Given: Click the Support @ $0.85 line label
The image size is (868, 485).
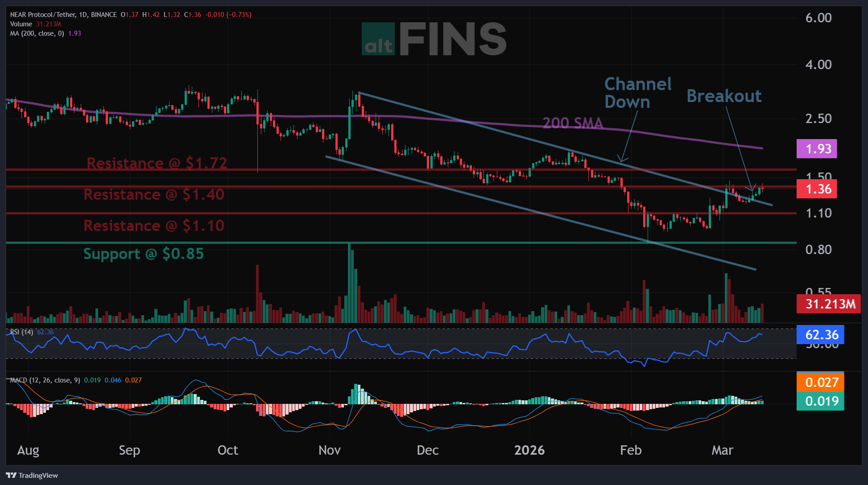Looking at the screenshot, I should 143,254.
